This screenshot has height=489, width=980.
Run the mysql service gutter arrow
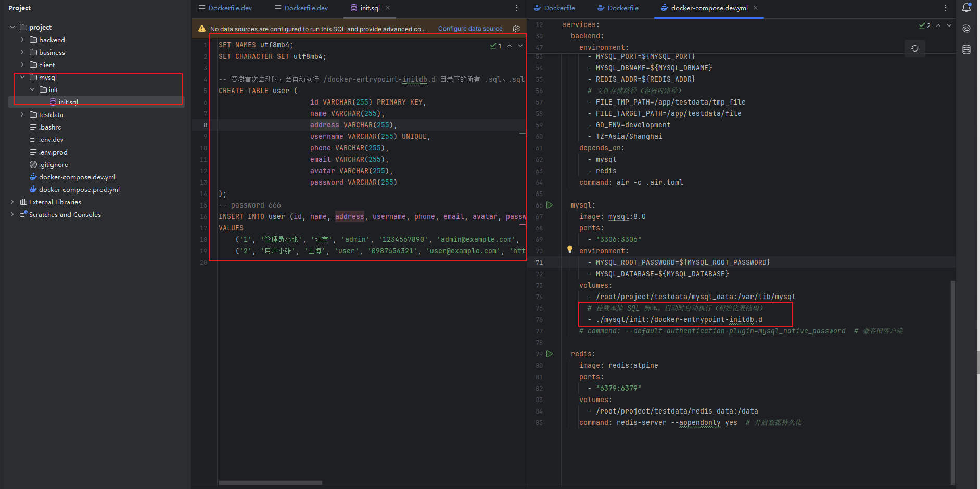click(x=550, y=205)
